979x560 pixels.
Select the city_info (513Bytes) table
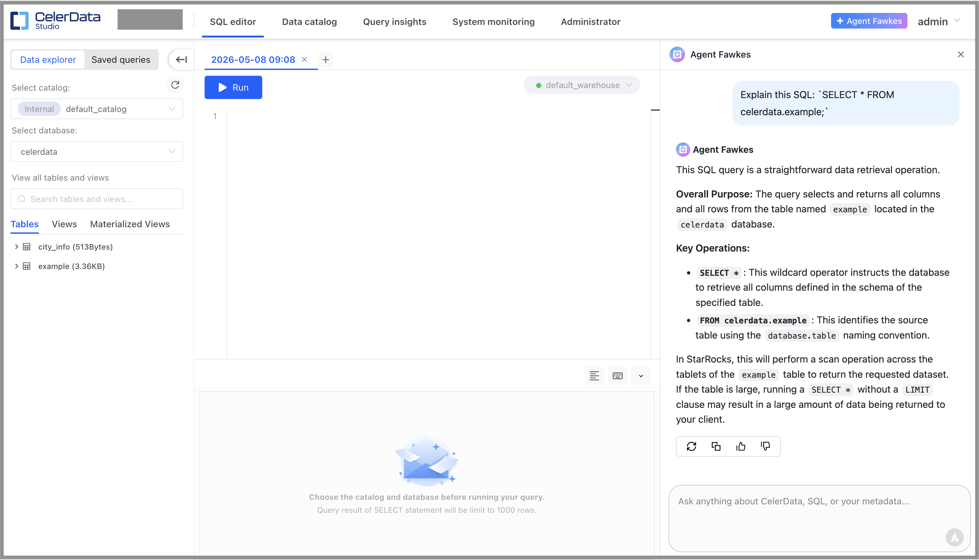pyautogui.click(x=75, y=247)
